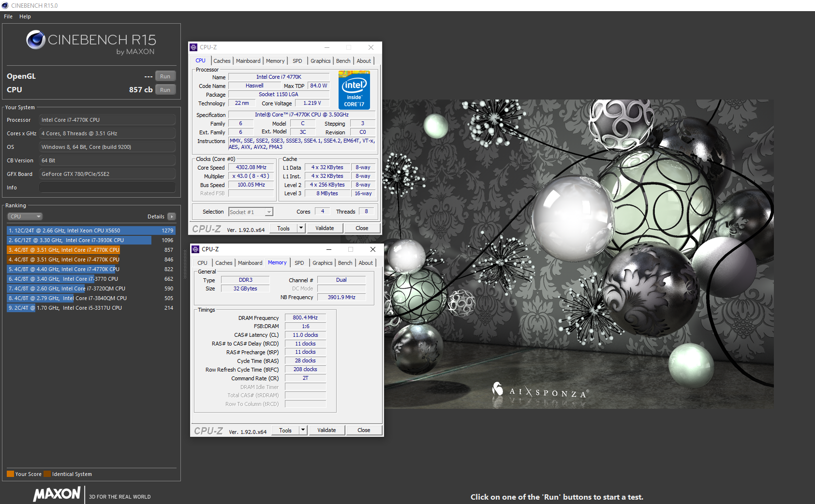Image resolution: width=815 pixels, height=504 pixels.
Task: Switch to About tab in top CPU-Z window
Action: point(364,61)
